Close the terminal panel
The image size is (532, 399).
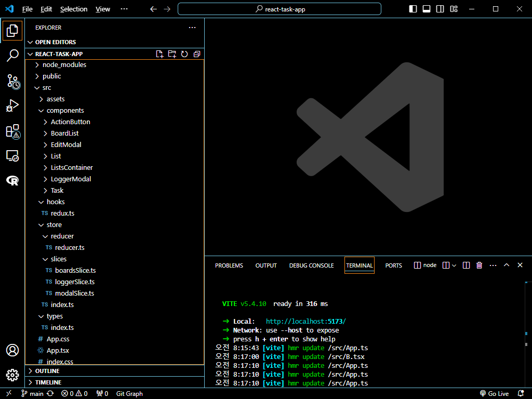(520, 265)
